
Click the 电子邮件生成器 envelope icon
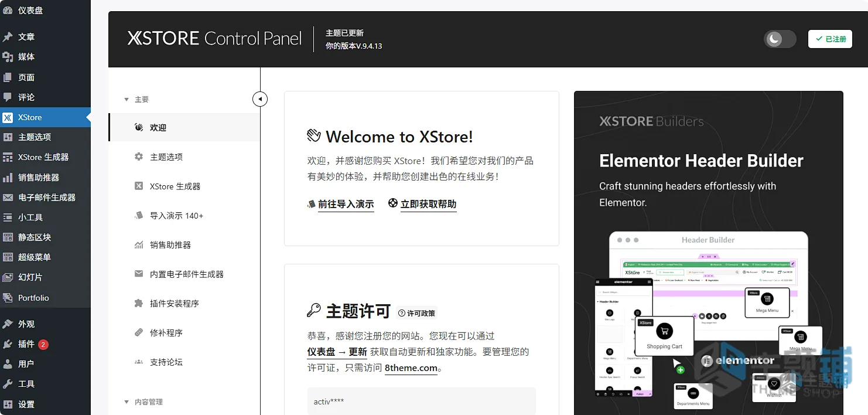pyautogui.click(x=8, y=198)
